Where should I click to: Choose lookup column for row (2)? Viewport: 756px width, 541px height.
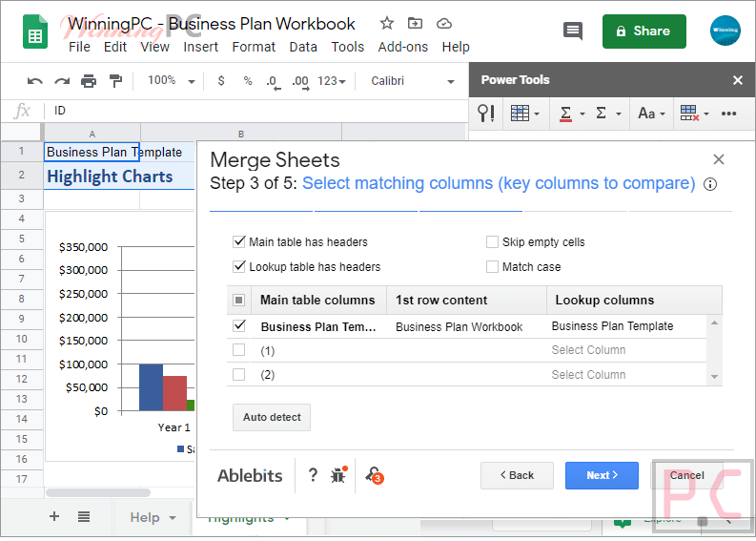click(x=588, y=374)
